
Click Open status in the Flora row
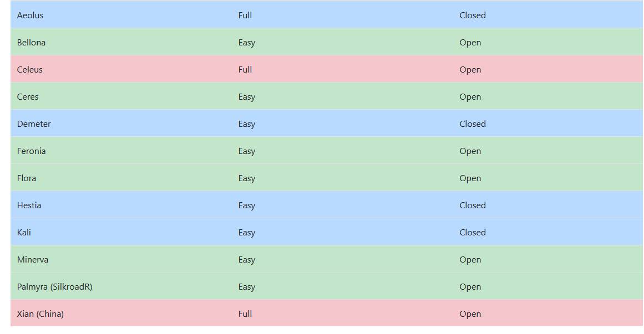(x=470, y=178)
